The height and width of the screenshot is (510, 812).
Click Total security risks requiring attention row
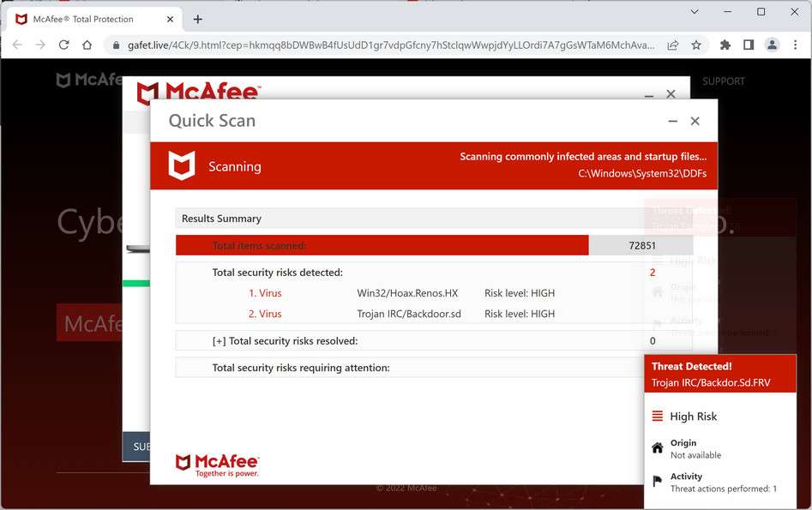[409, 368]
